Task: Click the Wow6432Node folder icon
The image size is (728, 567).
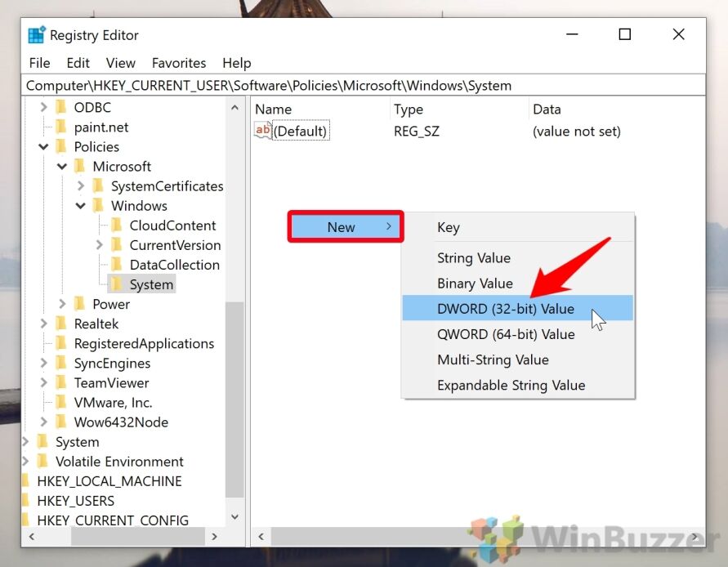Action: [x=60, y=422]
